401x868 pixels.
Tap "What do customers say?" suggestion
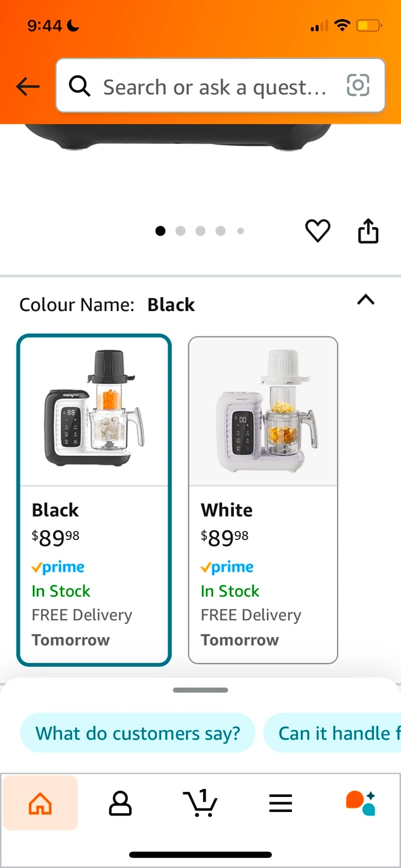point(137,733)
